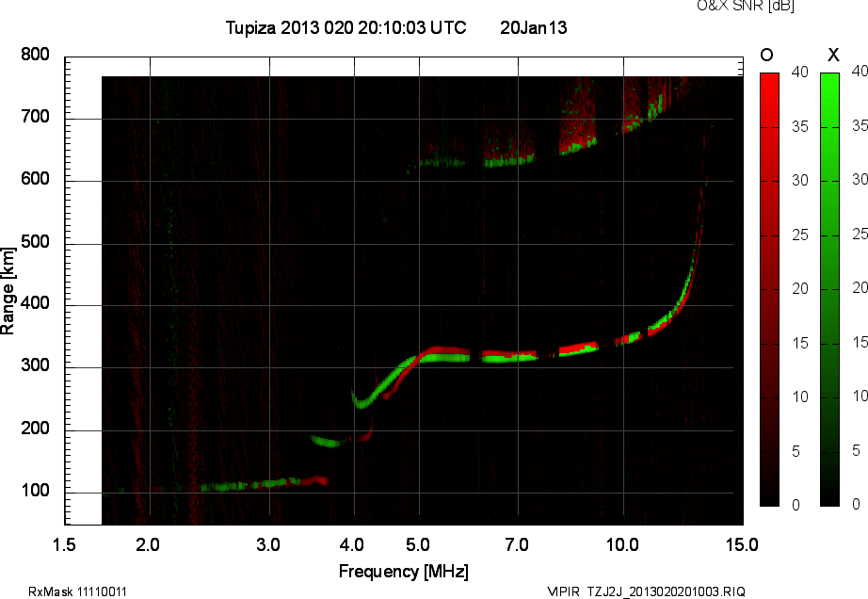
Task: Click the 'O&X SNR [dB]' legend heading
Action: tap(746, 6)
